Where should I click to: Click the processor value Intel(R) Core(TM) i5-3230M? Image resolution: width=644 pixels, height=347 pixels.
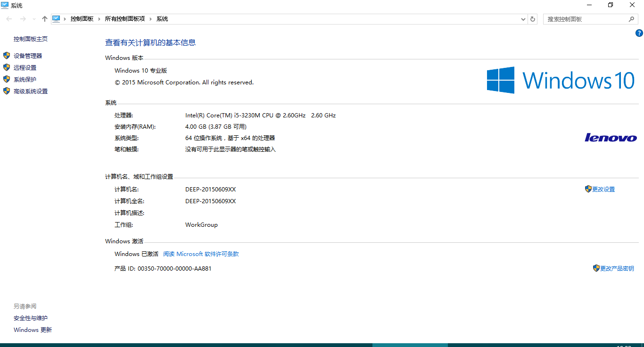[x=260, y=116]
